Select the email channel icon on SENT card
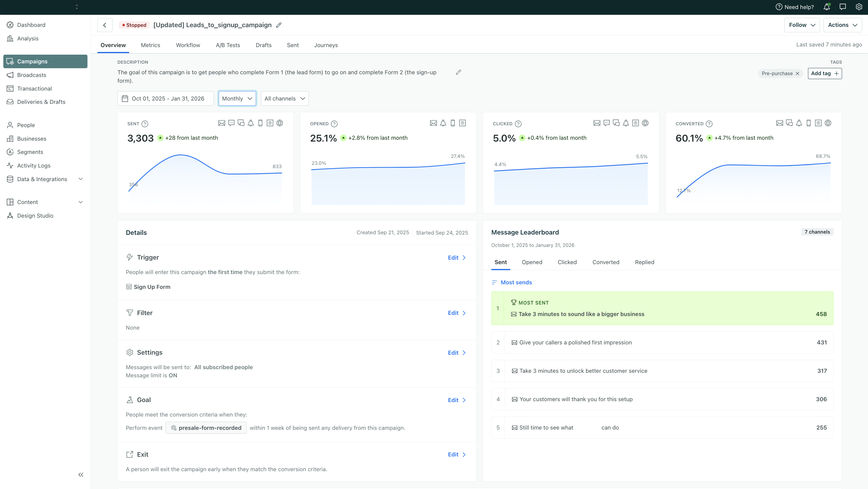The width and height of the screenshot is (868, 489). click(x=222, y=123)
